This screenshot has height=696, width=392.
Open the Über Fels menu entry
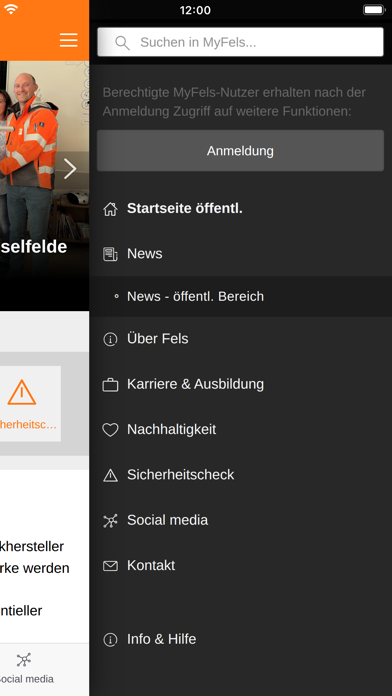158,339
